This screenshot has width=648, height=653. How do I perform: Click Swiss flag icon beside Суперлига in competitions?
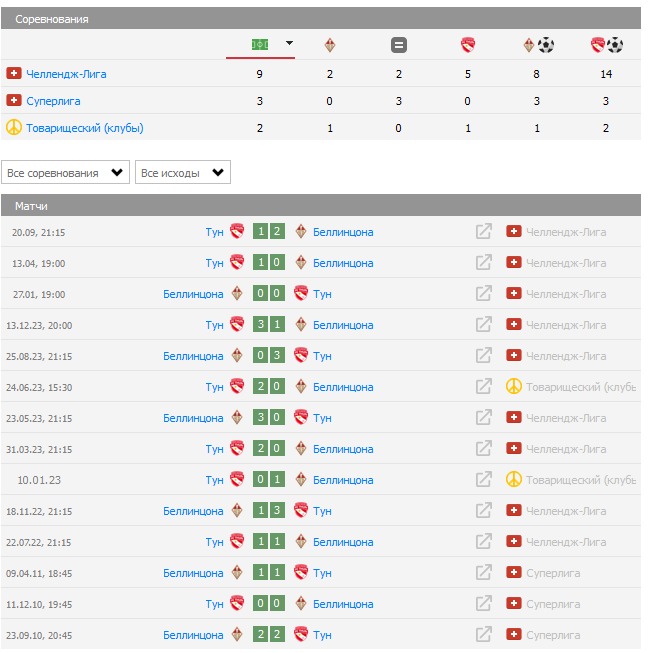tap(14, 101)
